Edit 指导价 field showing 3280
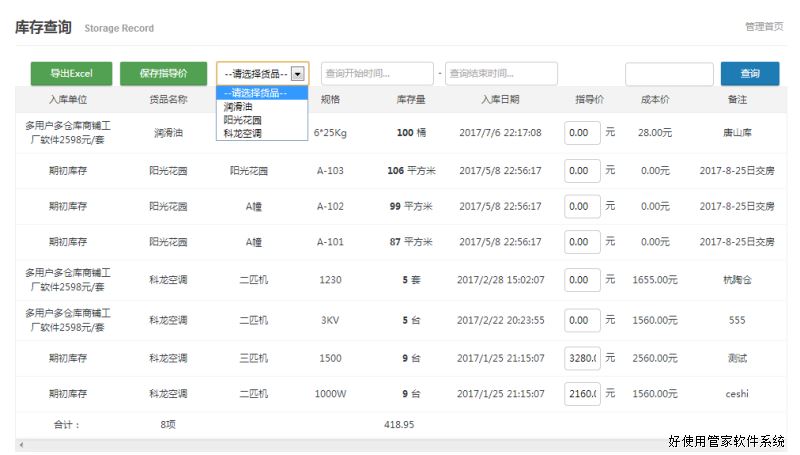Image resolution: width=800 pixels, height=455 pixels. 582,358
